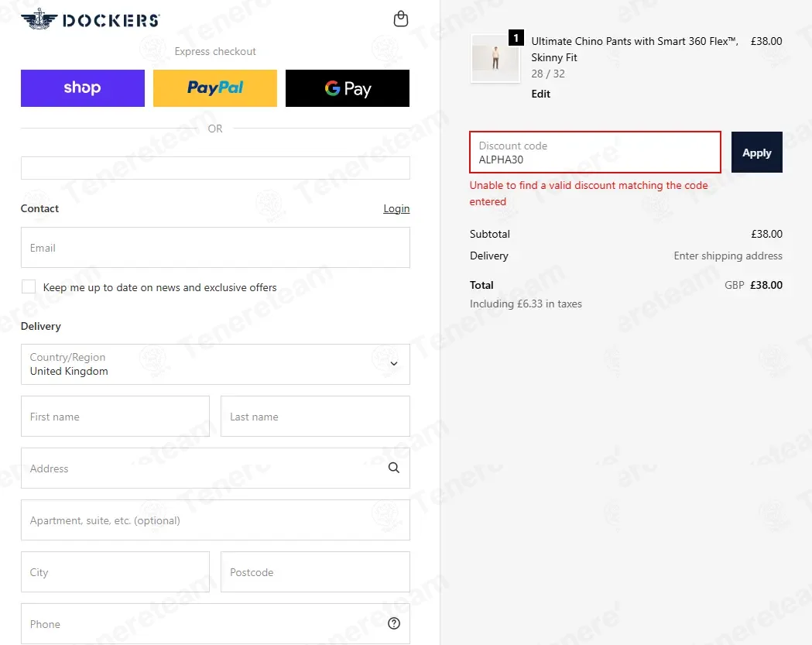This screenshot has height=645, width=812.
Task: Focus the Apartment, suite, etc. field
Action: click(215, 520)
